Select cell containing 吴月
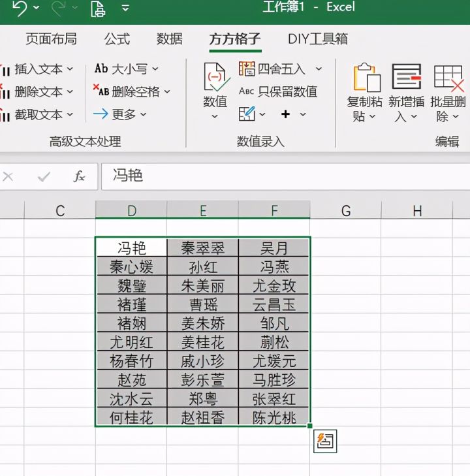The width and height of the screenshot is (470, 476). coord(274,247)
